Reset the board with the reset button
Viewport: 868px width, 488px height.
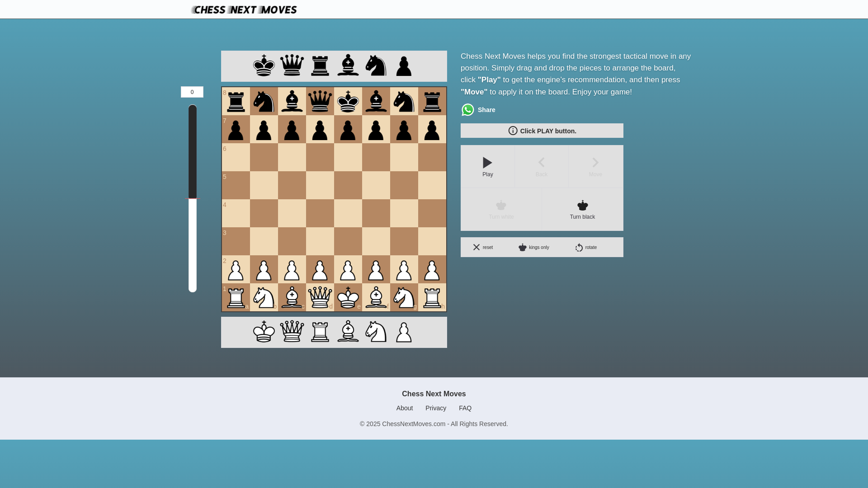pyautogui.click(x=483, y=247)
